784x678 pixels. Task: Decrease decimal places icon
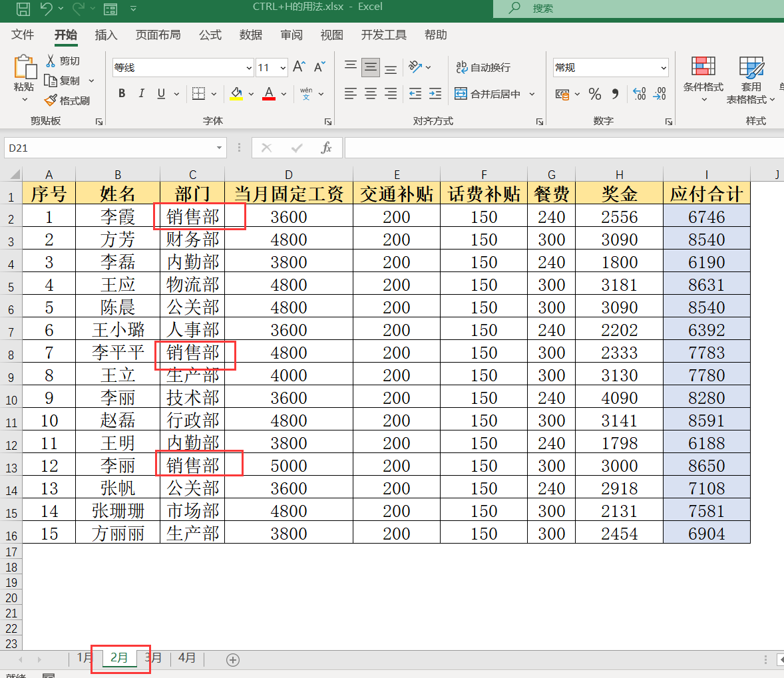pos(660,94)
